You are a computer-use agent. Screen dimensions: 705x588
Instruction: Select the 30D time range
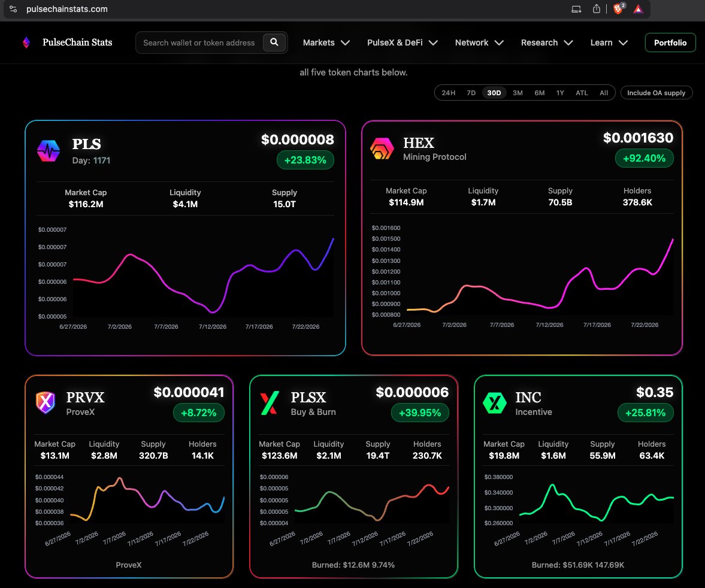click(494, 93)
